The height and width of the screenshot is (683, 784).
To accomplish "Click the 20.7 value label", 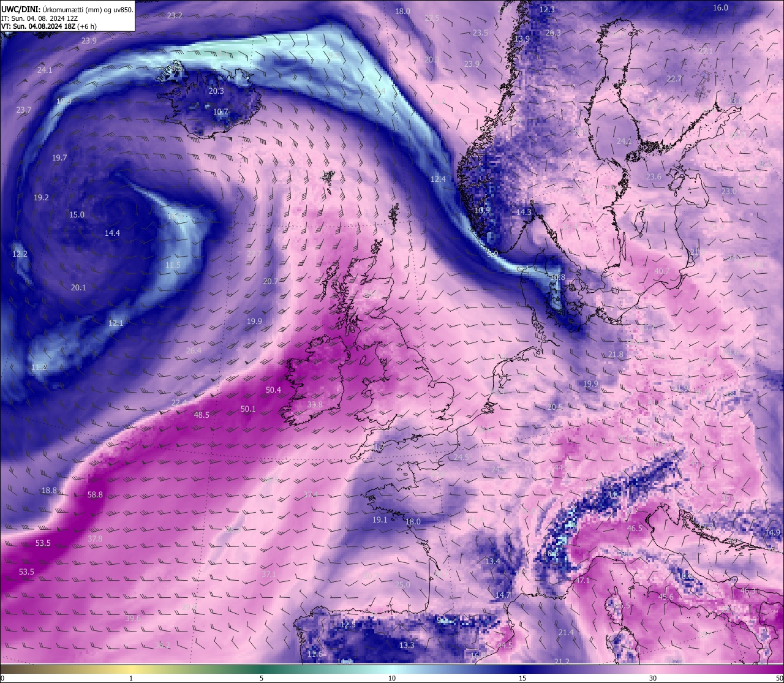I will (x=270, y=281).
